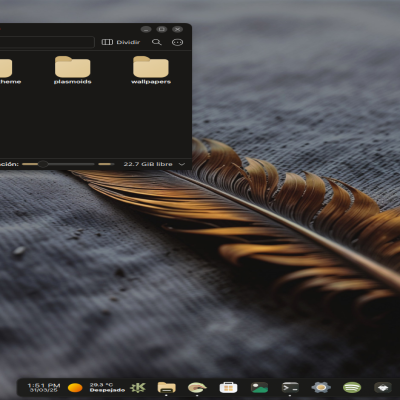Launch the image viewer from the dock
The height and width of the screenshot is (400, 400).
pos(259,388)
